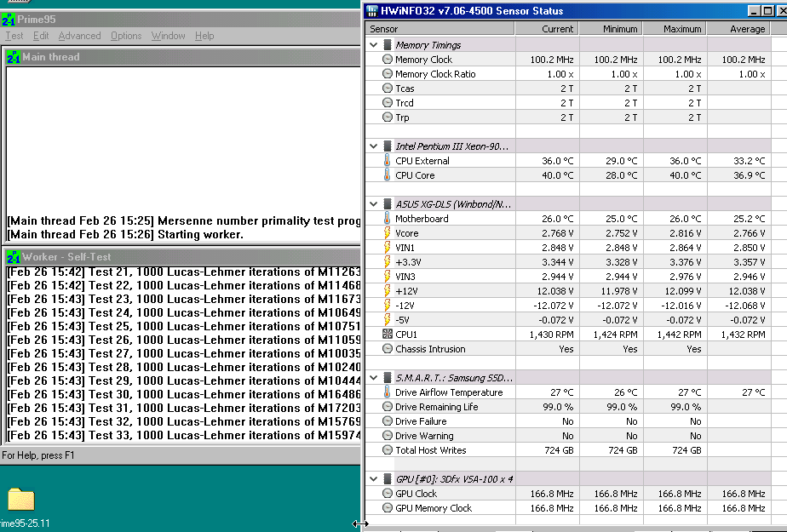Viewport: 787px width, 532px height.
Task: Collapse the Intel Pentium III Xeon group
Action: pos(373,146)
